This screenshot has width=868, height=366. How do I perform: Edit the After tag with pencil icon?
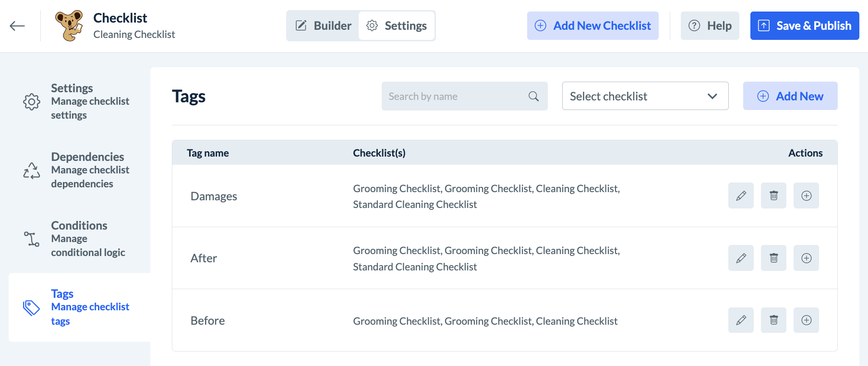point(741,258)
